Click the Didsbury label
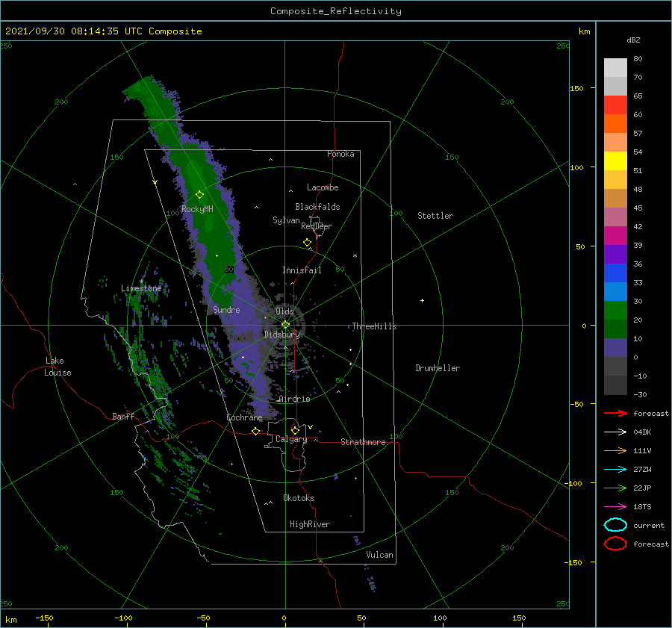Screen dimensions: 672x628 point(281,335)
